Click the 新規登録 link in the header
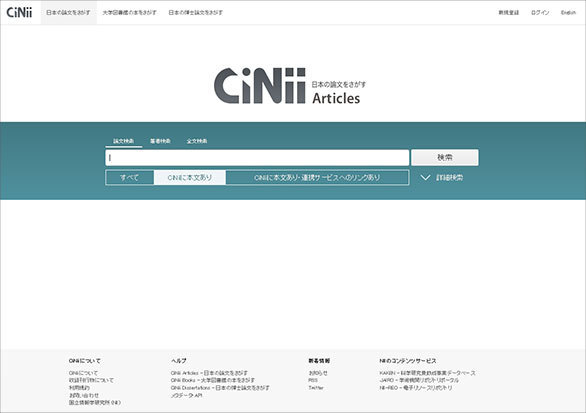 tap(509, 12)
